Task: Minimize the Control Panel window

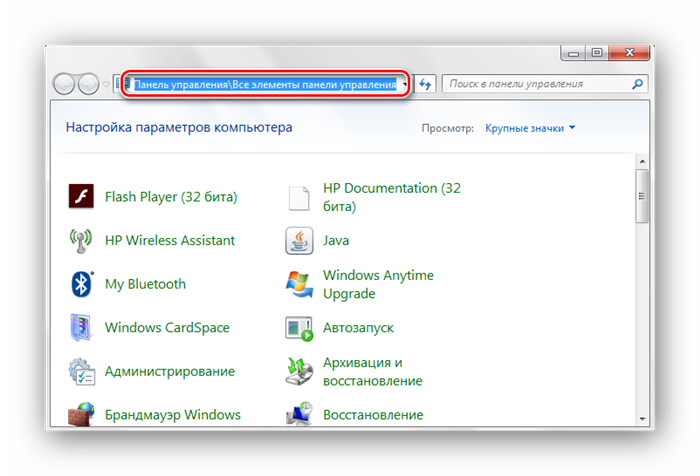Action: pyautogui.click(x=573, y=53)
